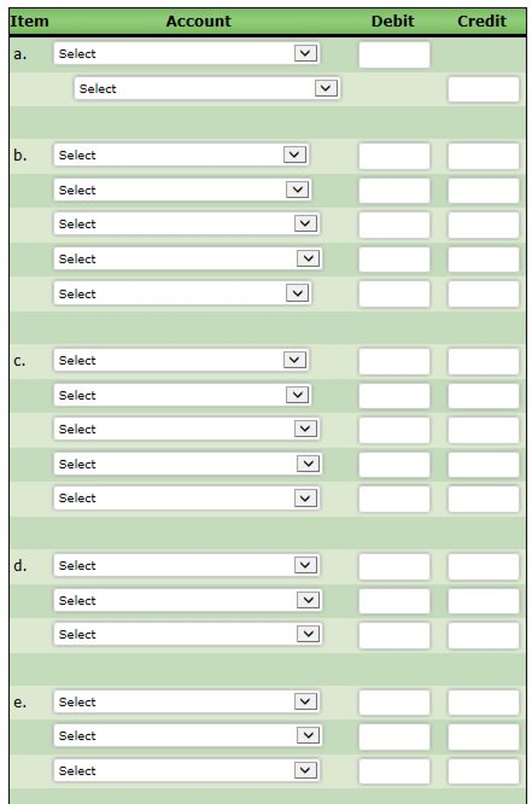532x804 pixels.
Task: Click the debit field for item a
Action: (x=394, y=55)
